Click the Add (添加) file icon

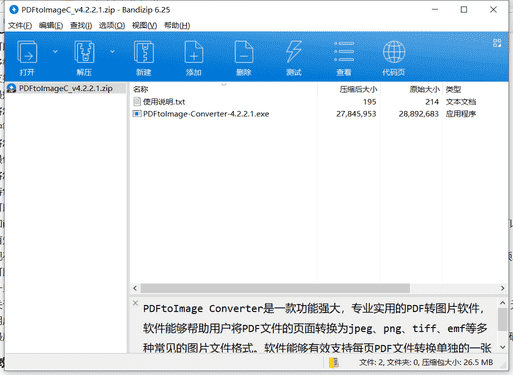tap(194, 52)
